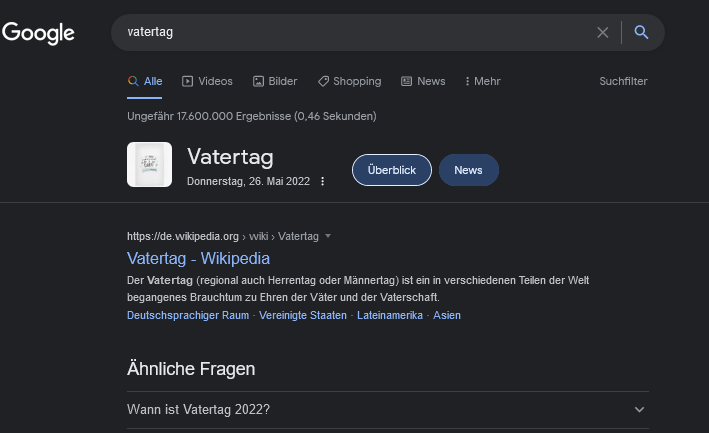
Task: Open the Videos results tab
Action: click(x=207, y=81)
